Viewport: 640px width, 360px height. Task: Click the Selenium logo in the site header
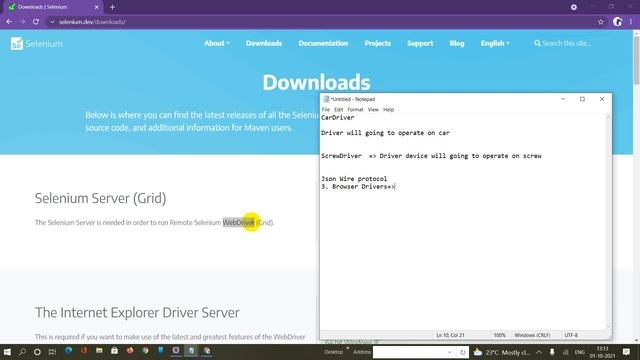coord(37,44)
